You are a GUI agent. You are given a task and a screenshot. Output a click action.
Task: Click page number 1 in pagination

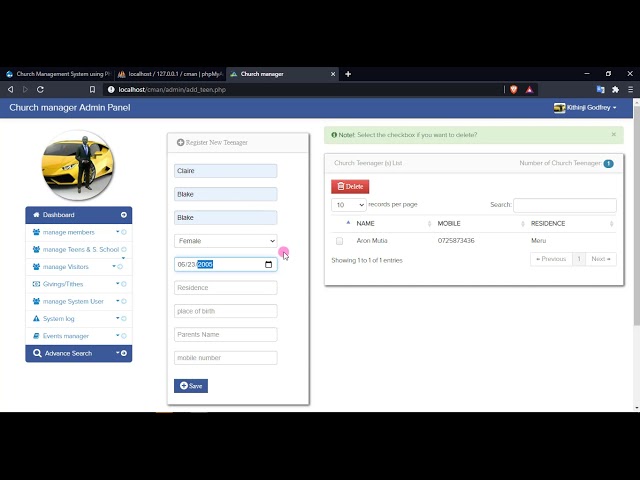[x=579, y=259]
